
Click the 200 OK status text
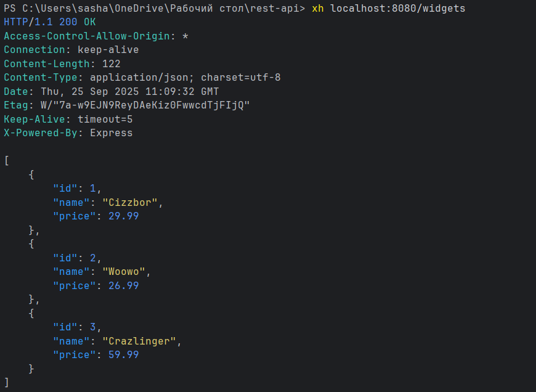click(x=78, y=22)
